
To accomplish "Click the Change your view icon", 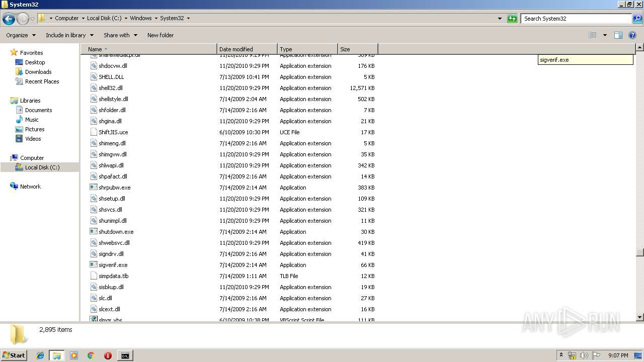I will [x=593, y=35].
